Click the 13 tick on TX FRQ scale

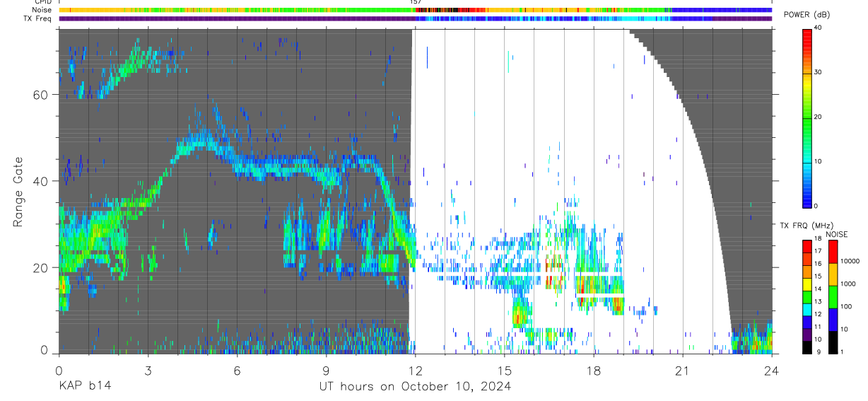(x=819, y=301)
